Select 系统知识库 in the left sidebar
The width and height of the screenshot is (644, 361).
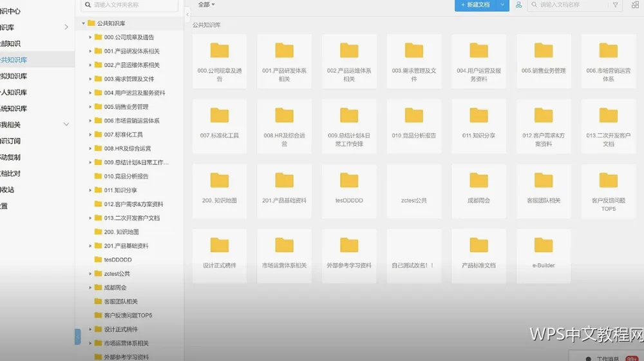click(x=37, y=108)
